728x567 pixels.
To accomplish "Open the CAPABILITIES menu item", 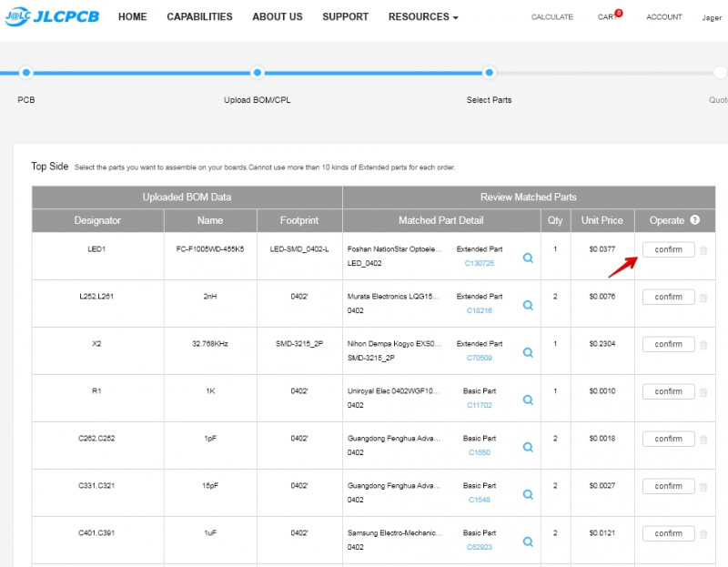I will click(x=199, y=16).
